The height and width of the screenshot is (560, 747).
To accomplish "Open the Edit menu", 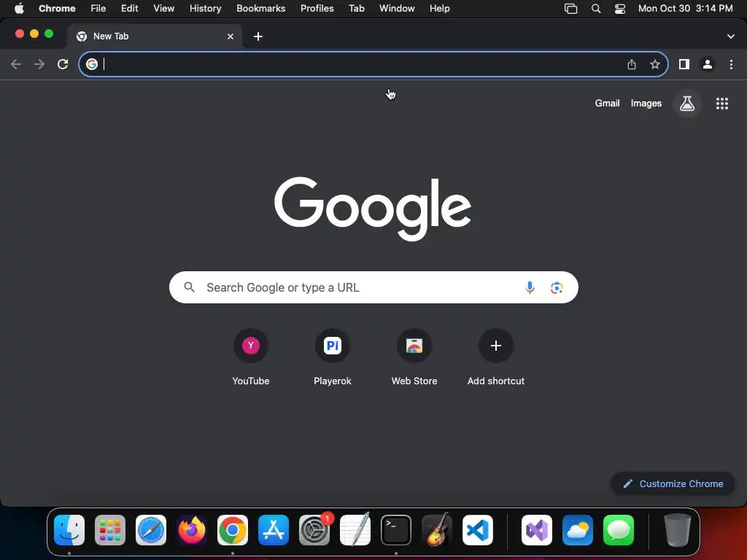I will pyautogui.click(x=129, y=9).
